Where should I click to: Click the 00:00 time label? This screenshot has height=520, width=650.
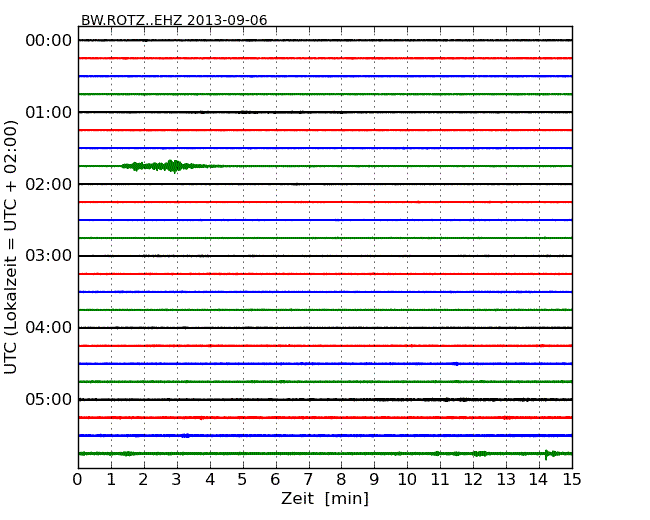pyautogui.click(x=49, y=41)
